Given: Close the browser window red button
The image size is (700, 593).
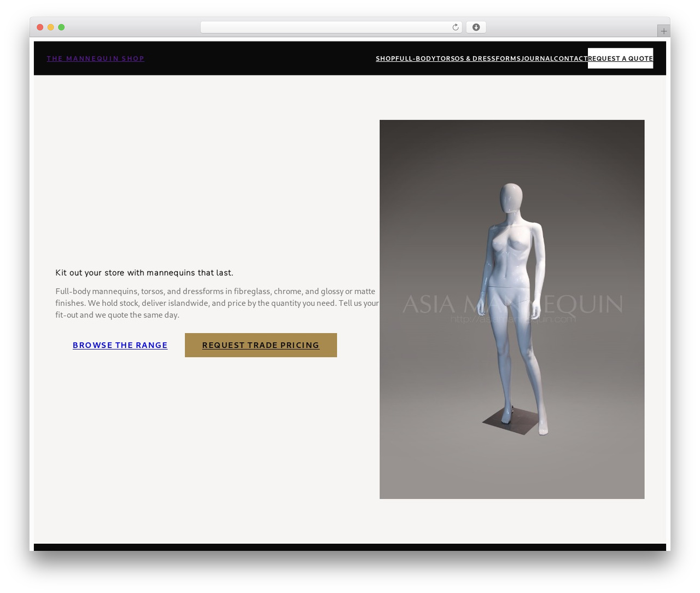Looking at the screenshot, I should 40,27.
